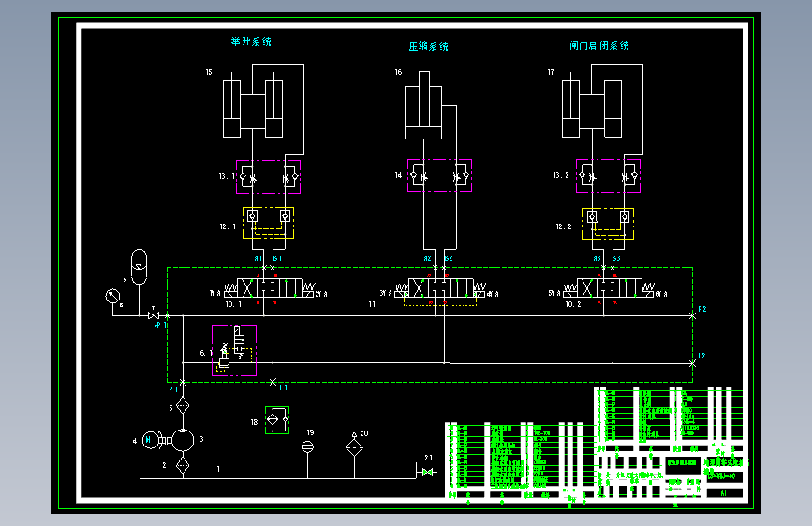The height and width of the screenshot is (526, 812).
Task: Select directional valve 11 symbol
Action: [x=439, y=288]
